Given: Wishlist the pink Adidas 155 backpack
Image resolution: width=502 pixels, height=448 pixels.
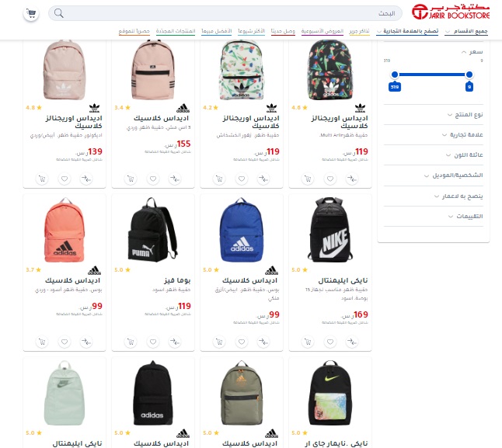Looking at the screenshot, I should (x=153, y=179).
